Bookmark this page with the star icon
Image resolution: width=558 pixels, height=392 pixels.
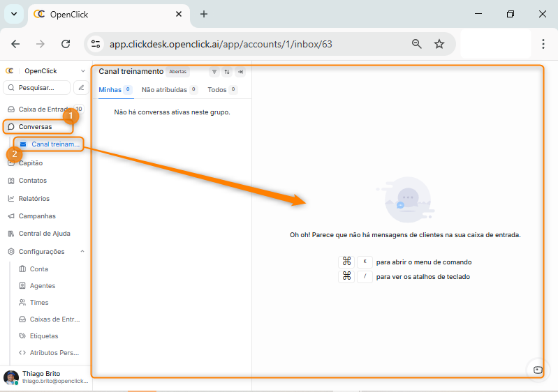(439, 44)
